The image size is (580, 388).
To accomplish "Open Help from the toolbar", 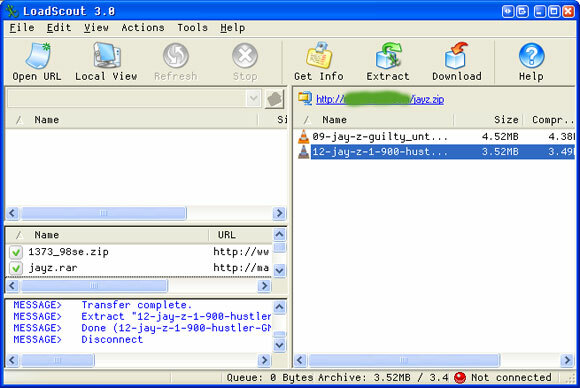I will pos(531,62).
